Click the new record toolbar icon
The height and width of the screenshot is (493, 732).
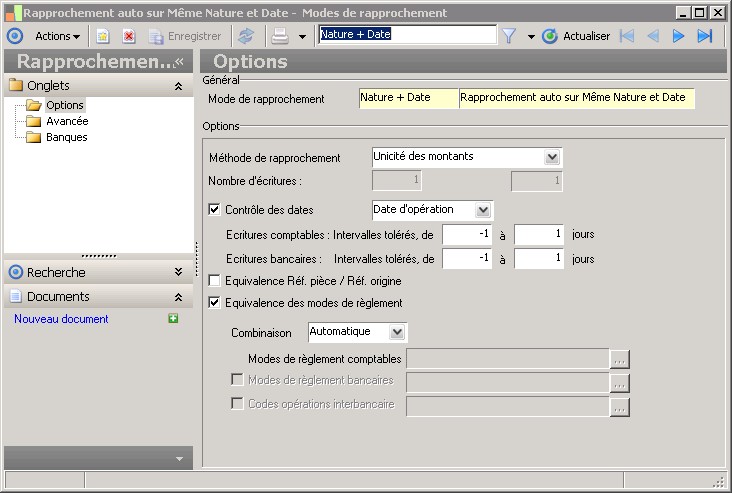(102, 36)
